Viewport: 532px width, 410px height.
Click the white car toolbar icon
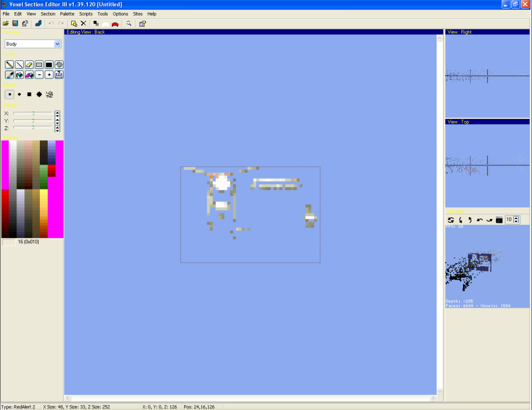[x=106, y=24]
